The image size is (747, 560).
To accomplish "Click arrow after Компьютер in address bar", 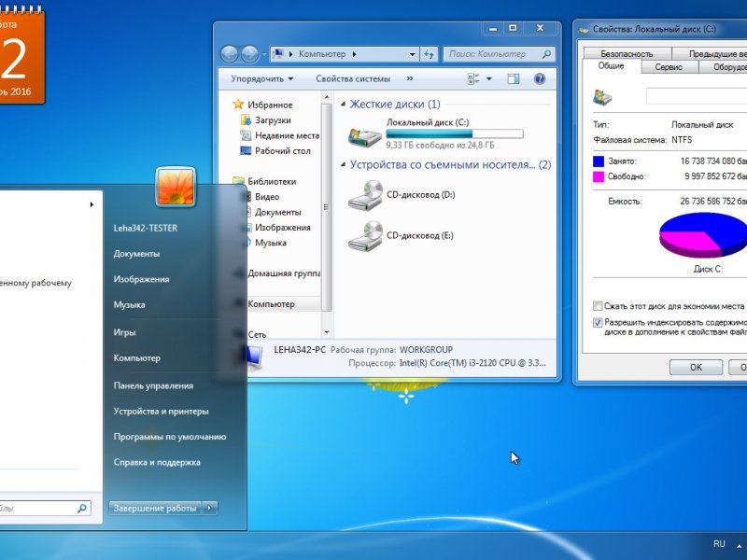I will coord(355,54).
